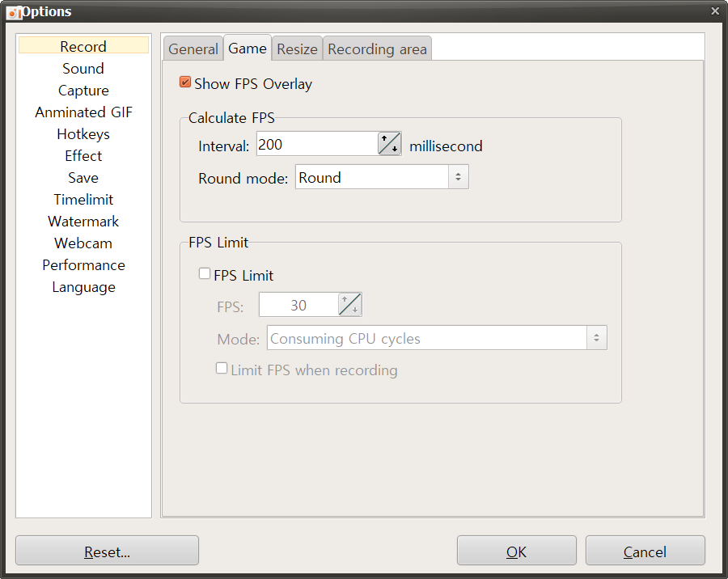Open Webcam options from sidebar
The height and width of the screenshot is (579, 728).
pos(83,243)
